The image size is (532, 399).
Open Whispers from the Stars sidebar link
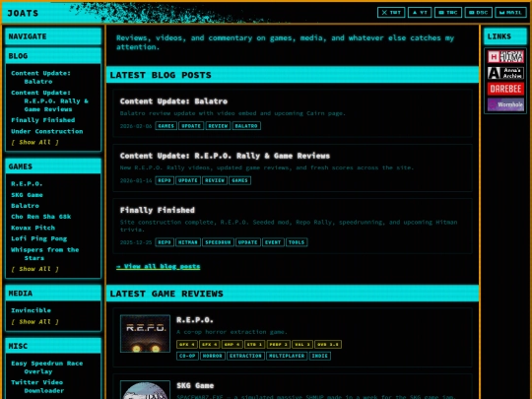pos(44,254)
